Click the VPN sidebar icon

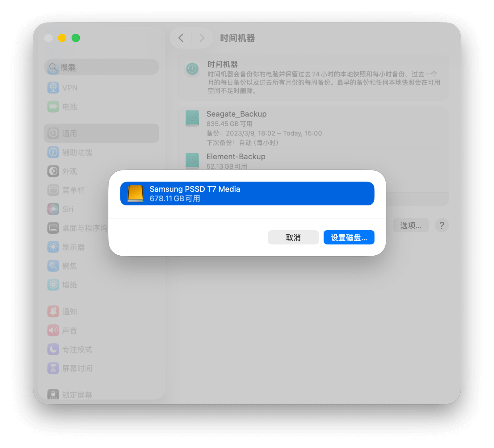53,88
